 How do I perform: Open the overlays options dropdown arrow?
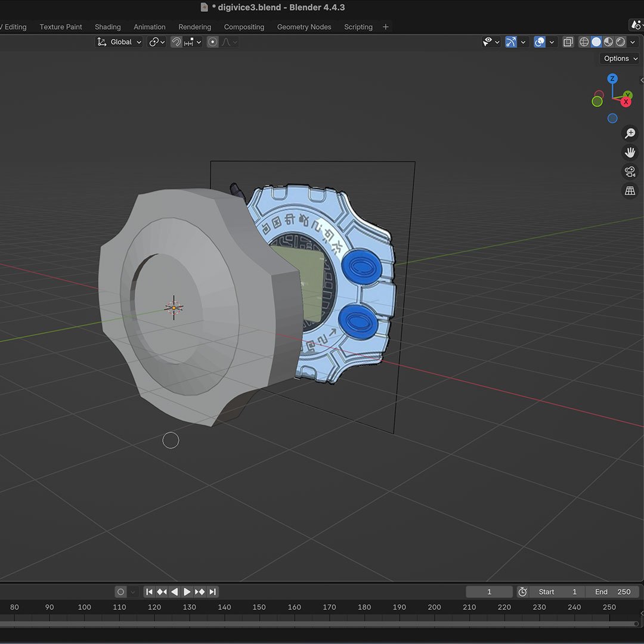pyautogui.click(x=552, y=42)
